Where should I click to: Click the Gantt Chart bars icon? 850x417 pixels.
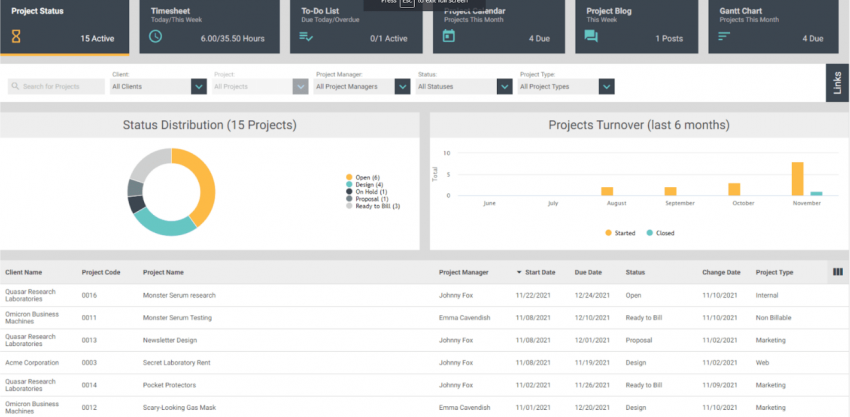[x=724, y=37]
